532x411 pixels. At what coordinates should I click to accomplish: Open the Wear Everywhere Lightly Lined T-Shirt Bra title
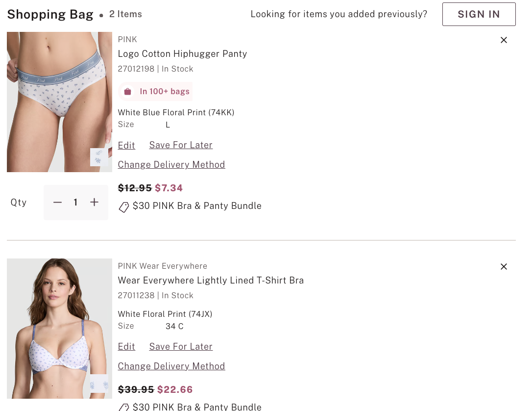[211, 281]
